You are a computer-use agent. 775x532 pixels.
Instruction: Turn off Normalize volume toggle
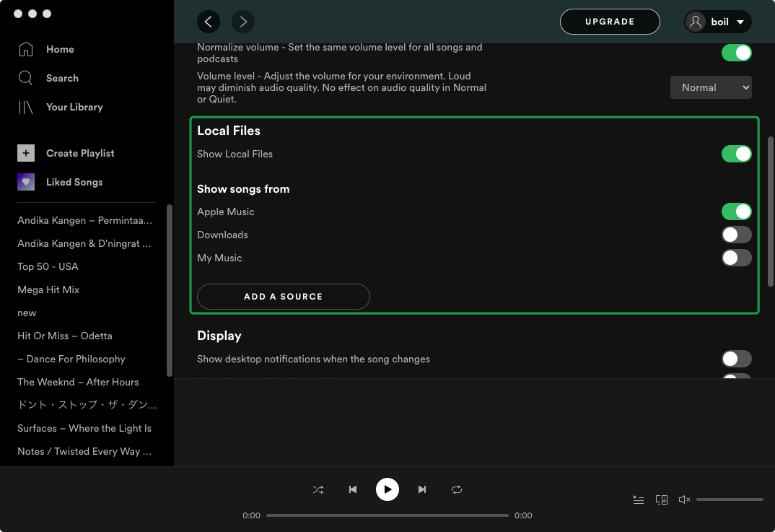click(737, 53)
